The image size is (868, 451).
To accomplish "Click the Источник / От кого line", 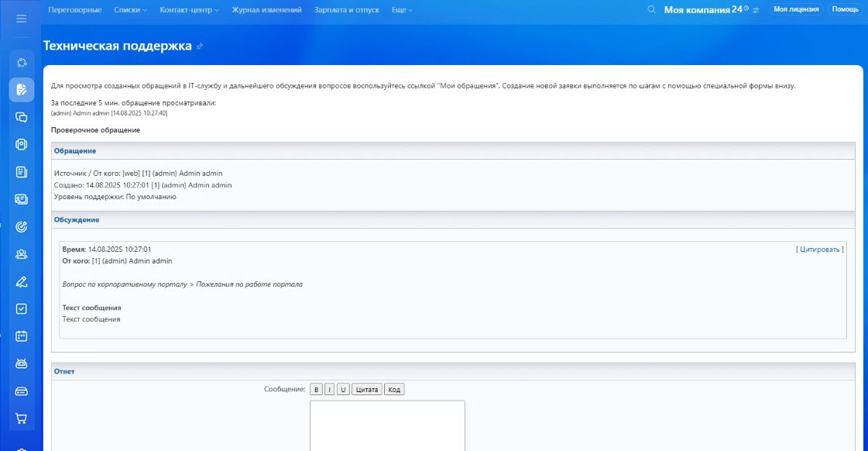I will click(138, 174).
